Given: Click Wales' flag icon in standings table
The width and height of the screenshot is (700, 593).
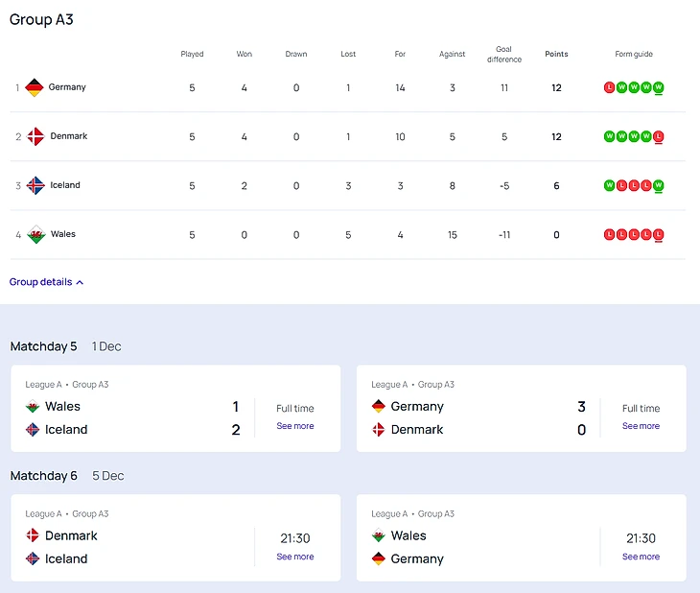Looking at the screenshot, I should [x=35, y=234].
